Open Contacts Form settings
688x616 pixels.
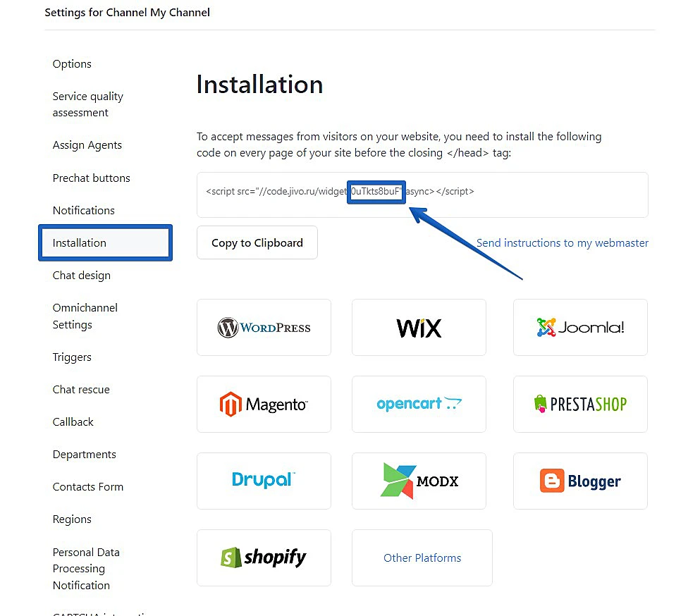click(x=87, y=486)
